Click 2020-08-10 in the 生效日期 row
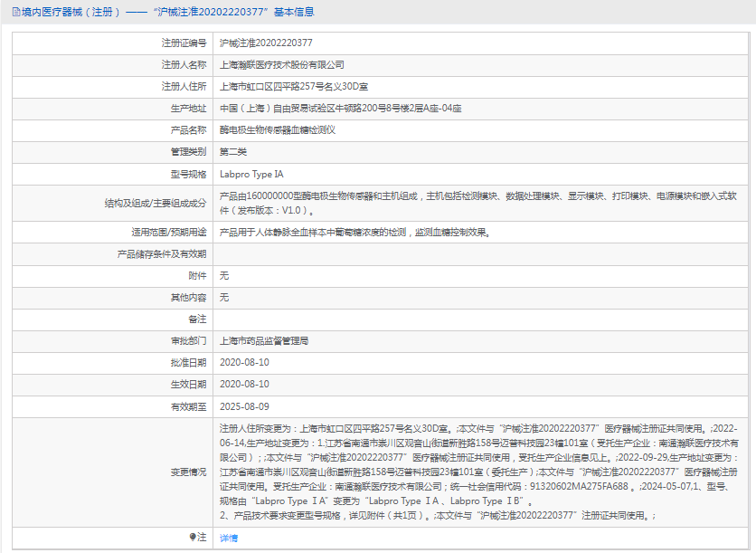Viewport: 756px width, 553px height. point(244,384)
